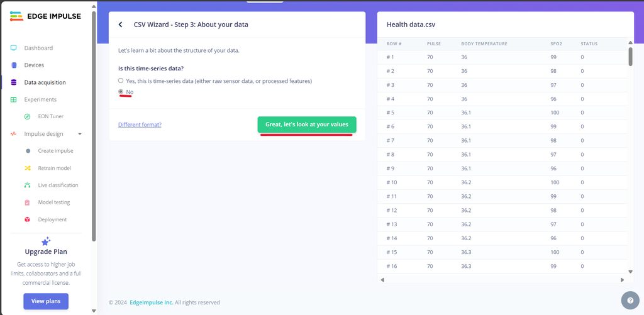This screenshot has width=644, height=315.
Task: Select 'Yes, this is time-series data' radio
Action: [x=121, y=81]
